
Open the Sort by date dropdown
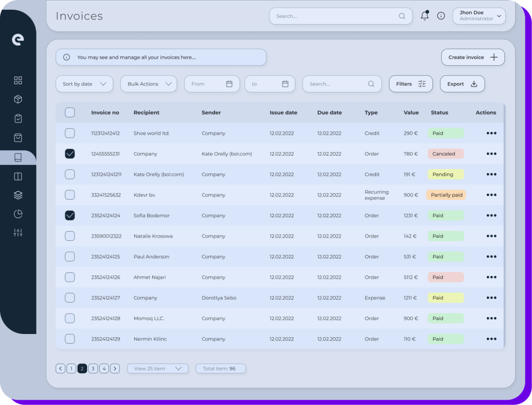click(84, 83)
